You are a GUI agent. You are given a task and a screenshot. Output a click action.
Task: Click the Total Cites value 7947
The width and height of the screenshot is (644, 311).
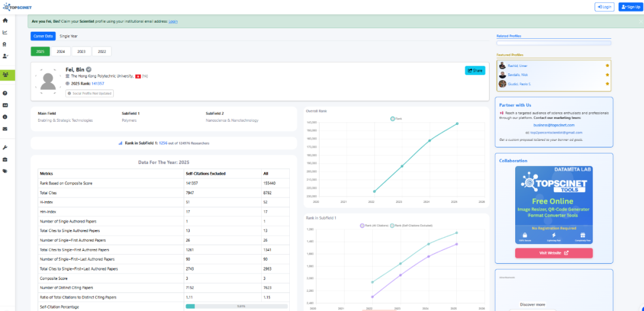[x=190, y=193]
